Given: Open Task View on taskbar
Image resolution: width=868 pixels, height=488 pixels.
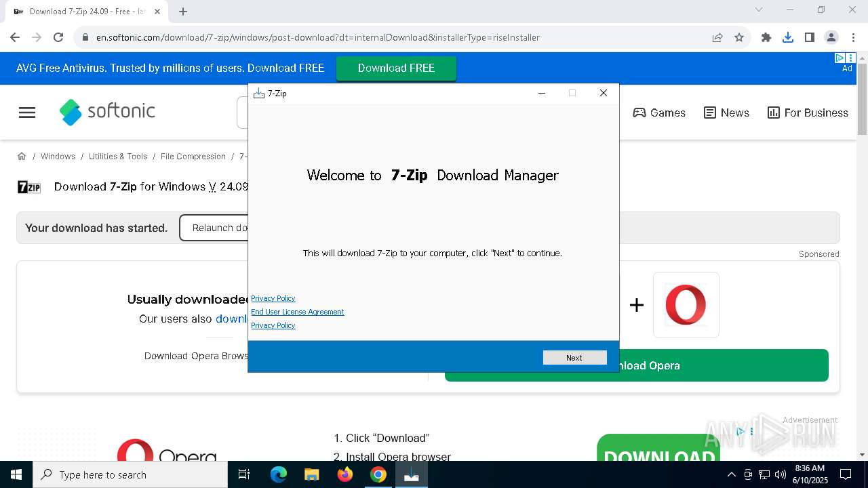Looking at the screenshot, I should [x=244, y=474].
